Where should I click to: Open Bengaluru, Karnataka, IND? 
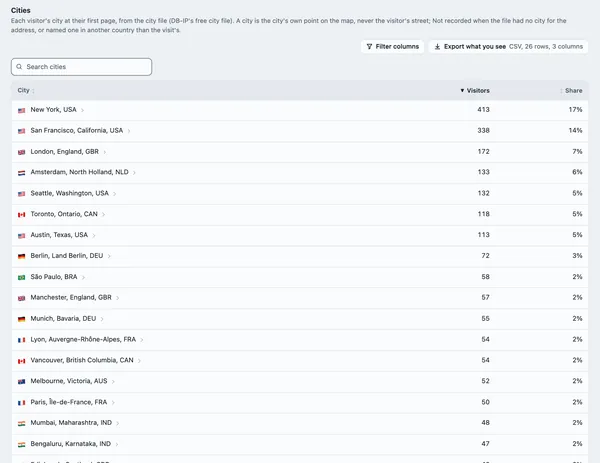pyautogui.click(x=71, y=443)
